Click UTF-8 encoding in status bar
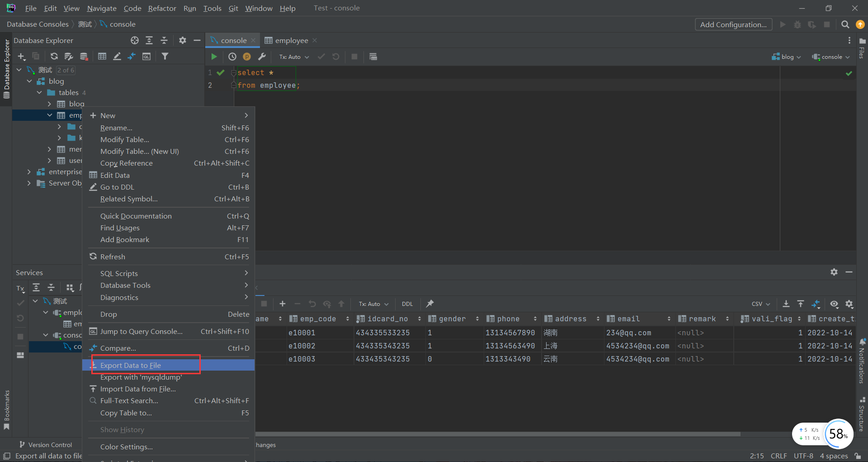 803,456
